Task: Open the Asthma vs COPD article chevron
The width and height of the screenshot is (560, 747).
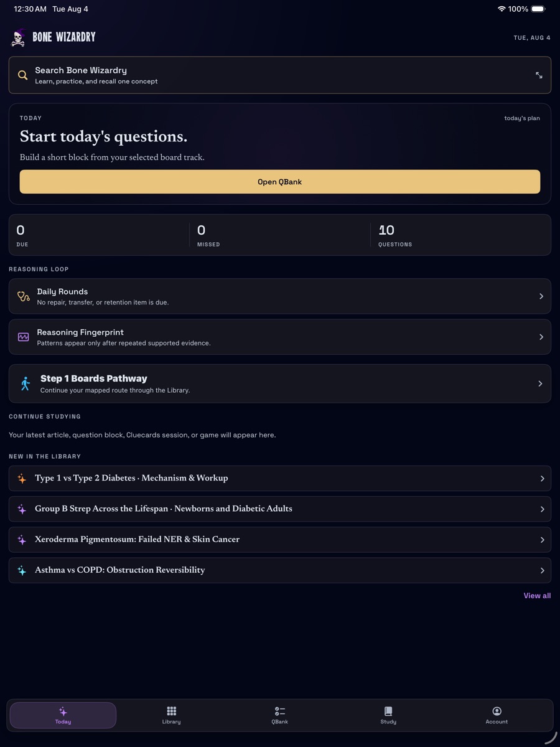Action: pyautogui.click(x=542, y=570)
